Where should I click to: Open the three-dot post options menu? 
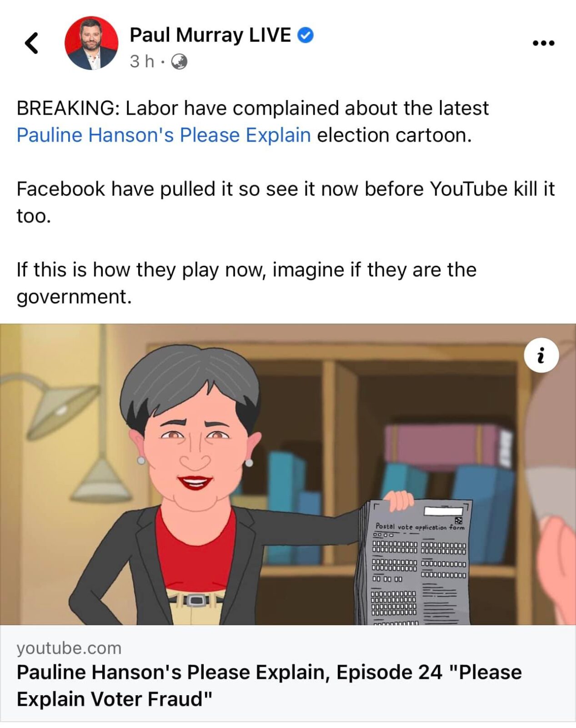(x=544, y=43)
